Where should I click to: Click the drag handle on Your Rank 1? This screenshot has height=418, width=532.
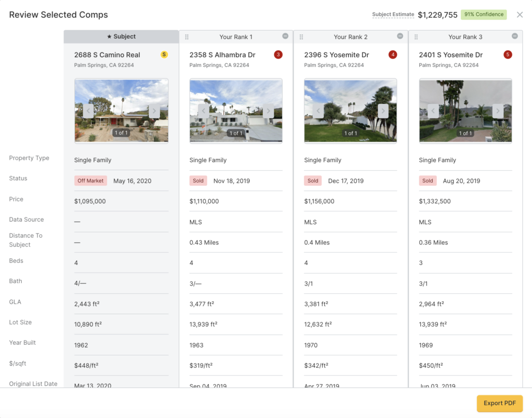pos(187,37)
